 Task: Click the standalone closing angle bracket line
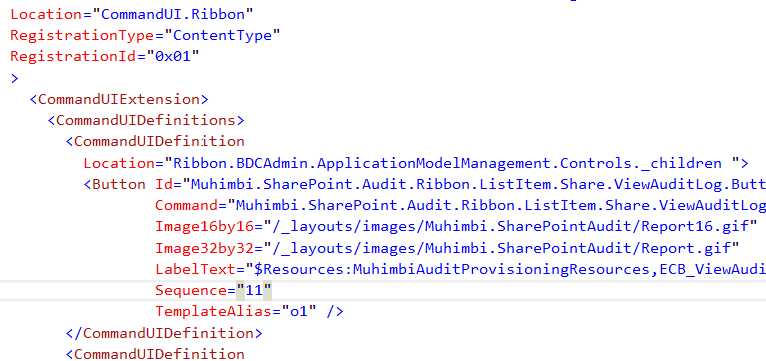[x=14, y=78]
